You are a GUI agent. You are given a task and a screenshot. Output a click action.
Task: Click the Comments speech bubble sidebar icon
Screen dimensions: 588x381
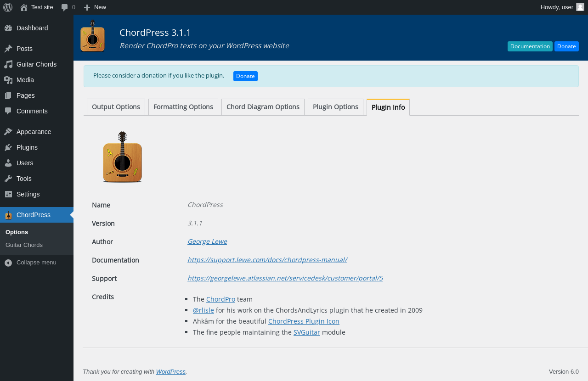pyautogui.click(x=8, y=111)
